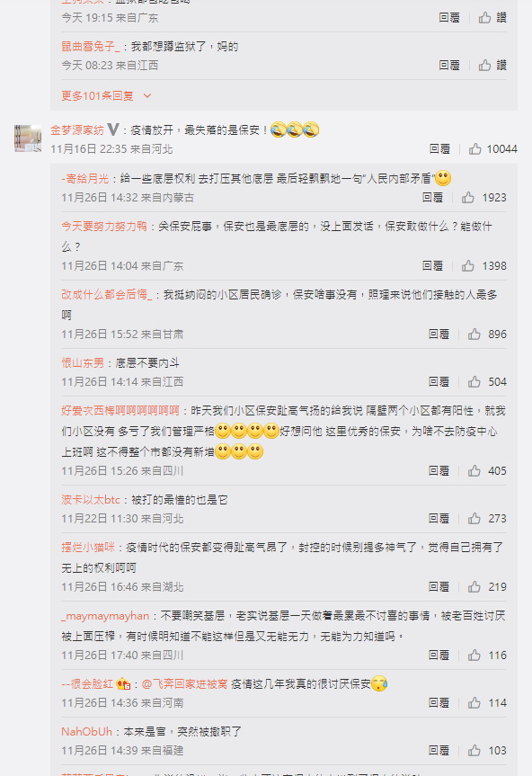Open @飞奔回家进被窝 mention link

pos(184,684)
